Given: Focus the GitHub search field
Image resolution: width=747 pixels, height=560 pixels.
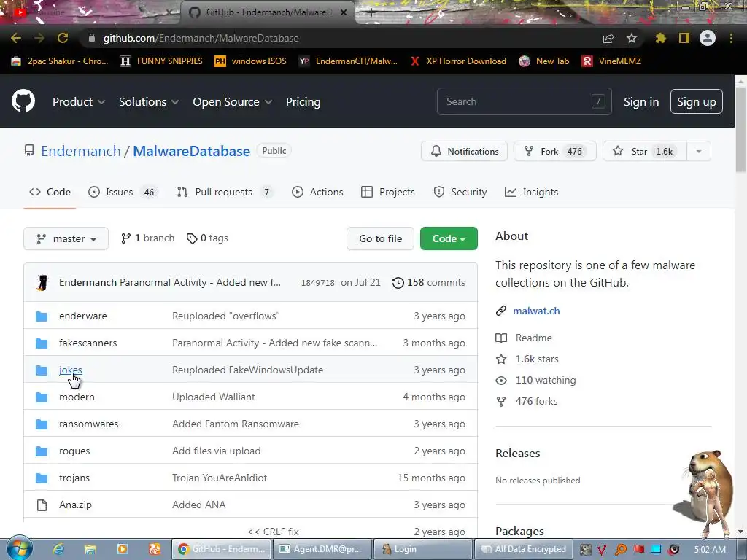Looking at the screenshot, I should (524, 101).
